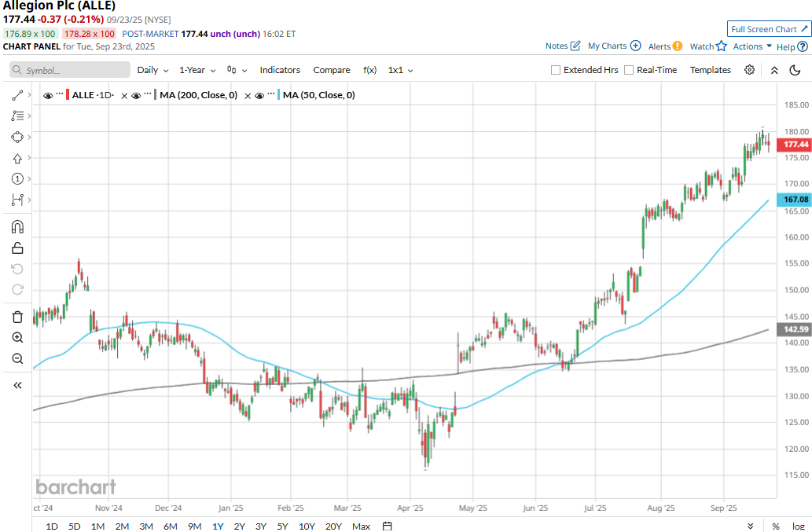Open MA 200 gray color swatch

155,95
